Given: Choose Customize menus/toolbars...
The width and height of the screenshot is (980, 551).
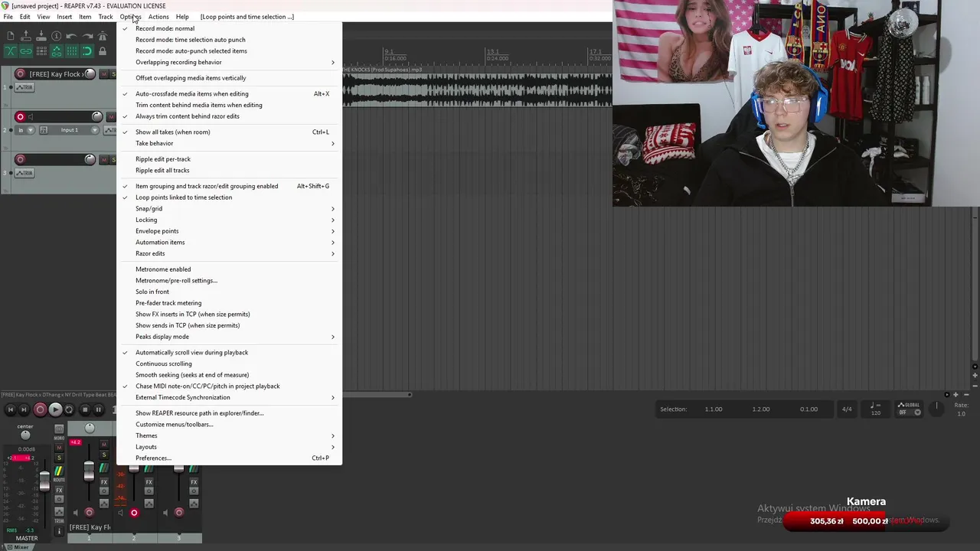Looking at the screenshot, I should [230, 424].
